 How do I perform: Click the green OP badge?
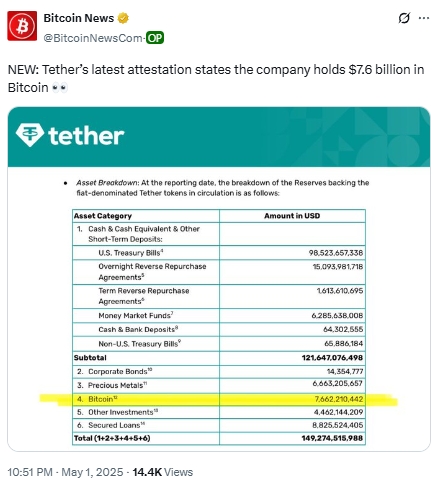pos(155,38)
